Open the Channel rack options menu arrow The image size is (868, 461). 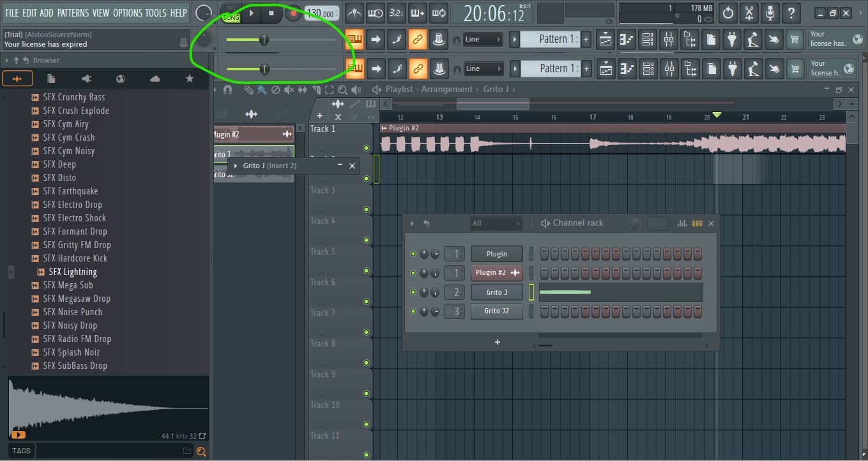(x=412, y=223)
